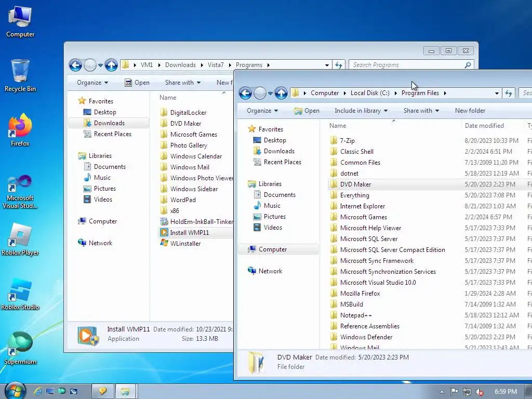
Task: Select the Microsoft SQL Server Compact Edition folder
Action: pos(392,250)
